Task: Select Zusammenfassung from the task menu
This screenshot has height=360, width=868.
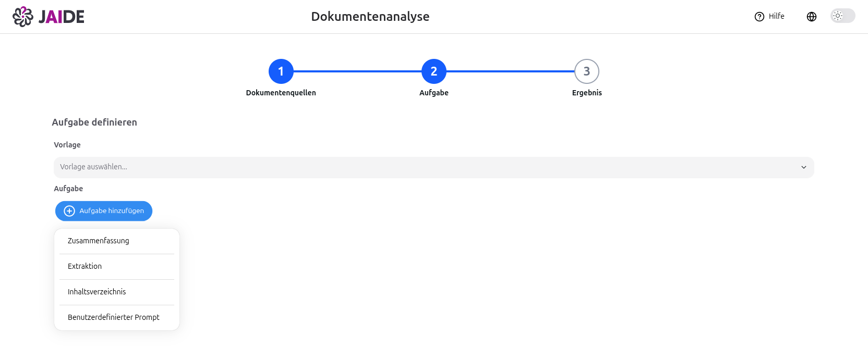Action: click(x=117, y=241)
